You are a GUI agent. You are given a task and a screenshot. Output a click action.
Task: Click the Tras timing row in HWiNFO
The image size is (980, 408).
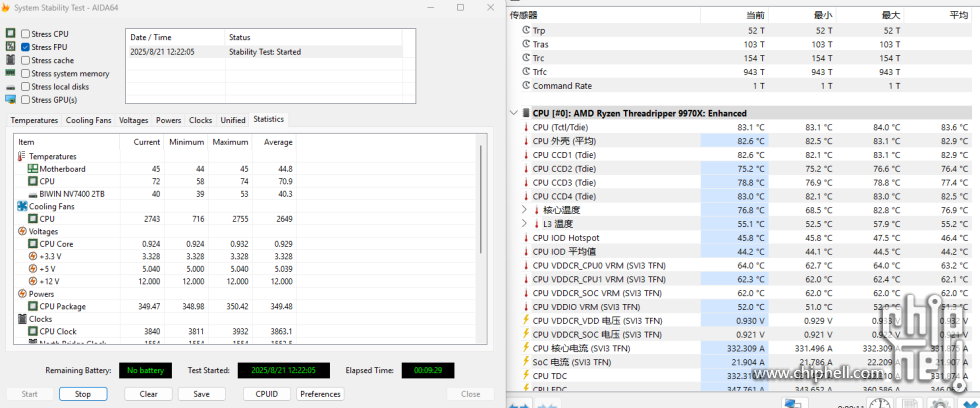[x=744, y=44]
